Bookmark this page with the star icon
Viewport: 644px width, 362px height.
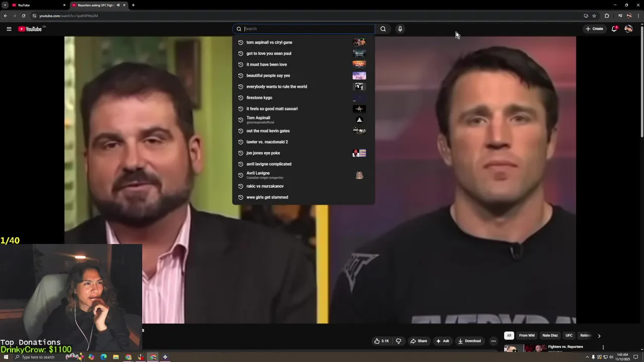[x=594, y=16]
